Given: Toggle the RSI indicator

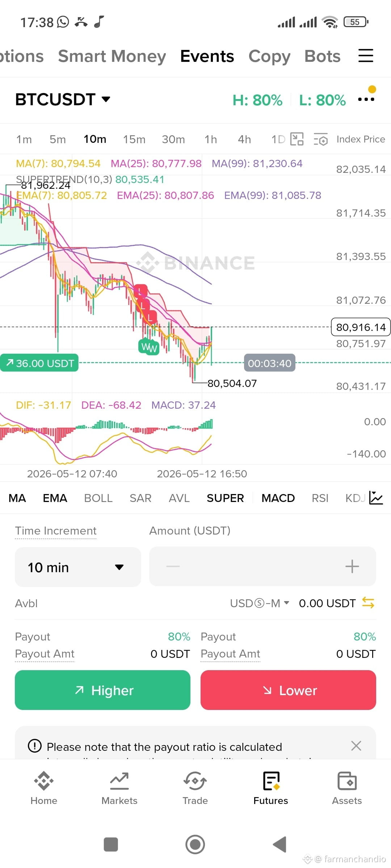Looking at the screenshot, I should point(320,498).
